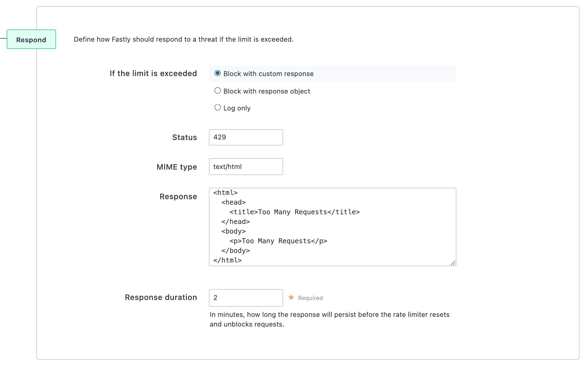Click the "If the limit is exceeded" label
This screenshot has height=370, width=588.
tap(153, 73)
